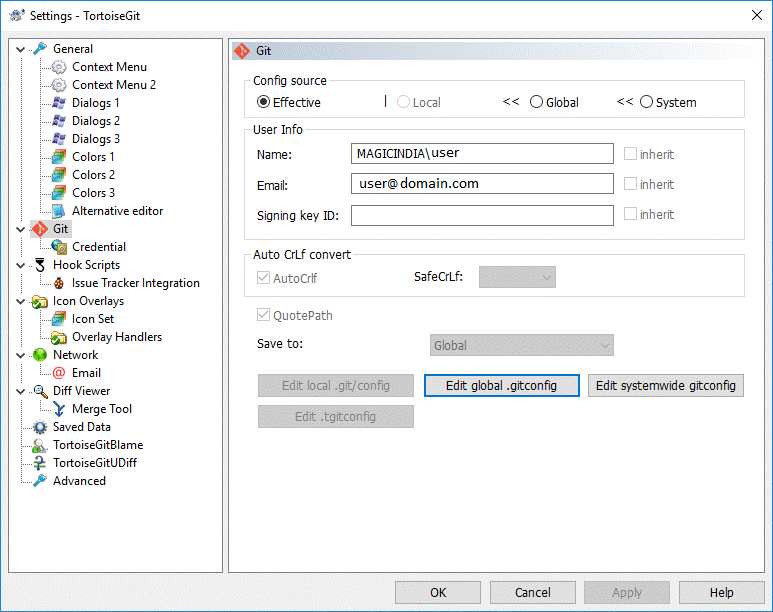Open the Merge Tool settings page

pos(102,409)
